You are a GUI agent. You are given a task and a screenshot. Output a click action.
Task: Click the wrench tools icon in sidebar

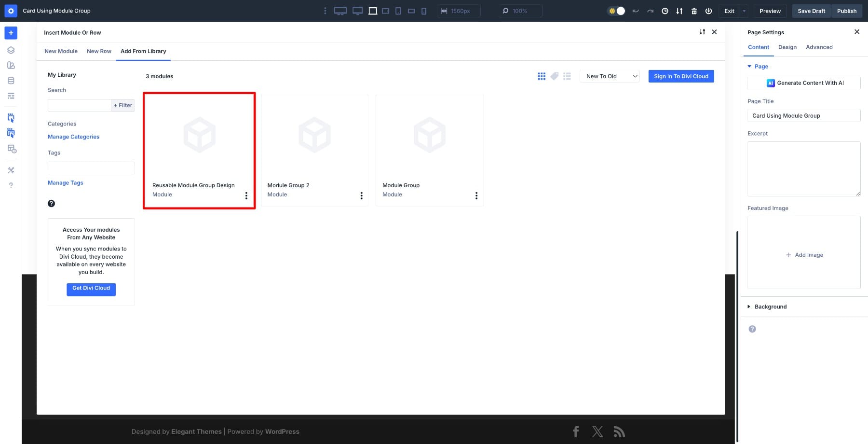11,170
